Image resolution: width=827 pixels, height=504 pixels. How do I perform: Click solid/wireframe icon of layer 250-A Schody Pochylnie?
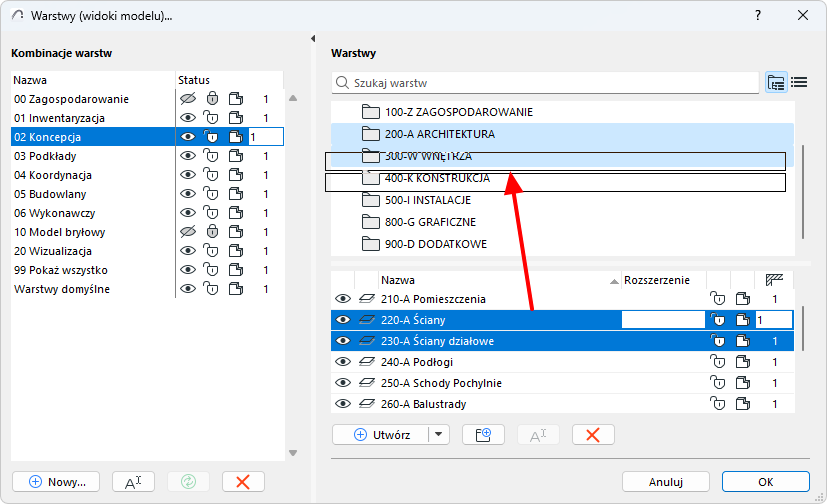point(743,383)
